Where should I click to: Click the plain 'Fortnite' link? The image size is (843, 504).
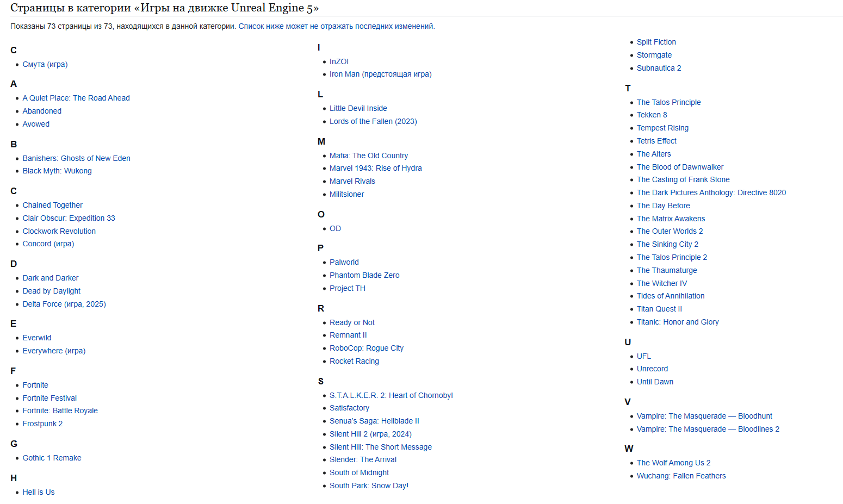pyautogui.click(x=35, y=385)
